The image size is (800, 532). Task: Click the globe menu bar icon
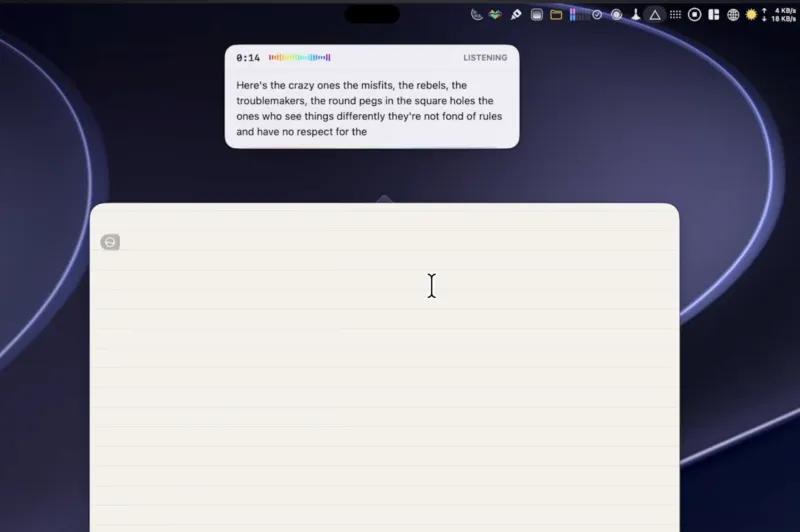click(x=733, y=15)
